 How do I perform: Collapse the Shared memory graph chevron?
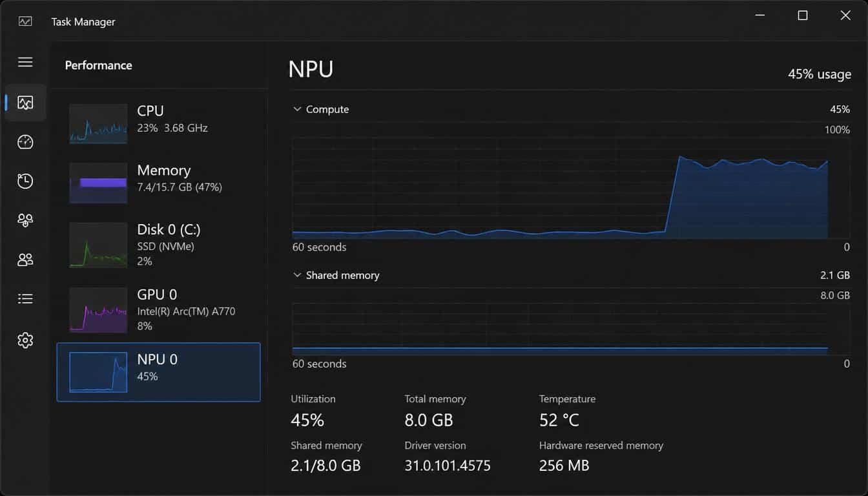[297, 275]
